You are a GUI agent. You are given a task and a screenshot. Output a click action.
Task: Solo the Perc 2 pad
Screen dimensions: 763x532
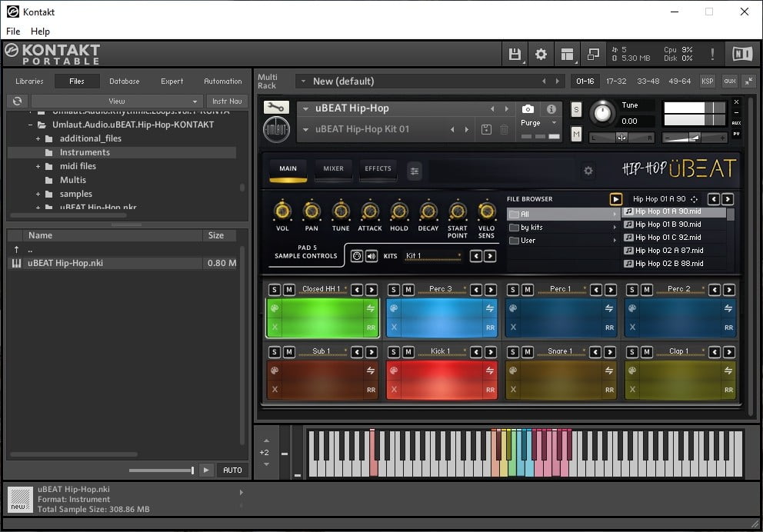(632, 290)
